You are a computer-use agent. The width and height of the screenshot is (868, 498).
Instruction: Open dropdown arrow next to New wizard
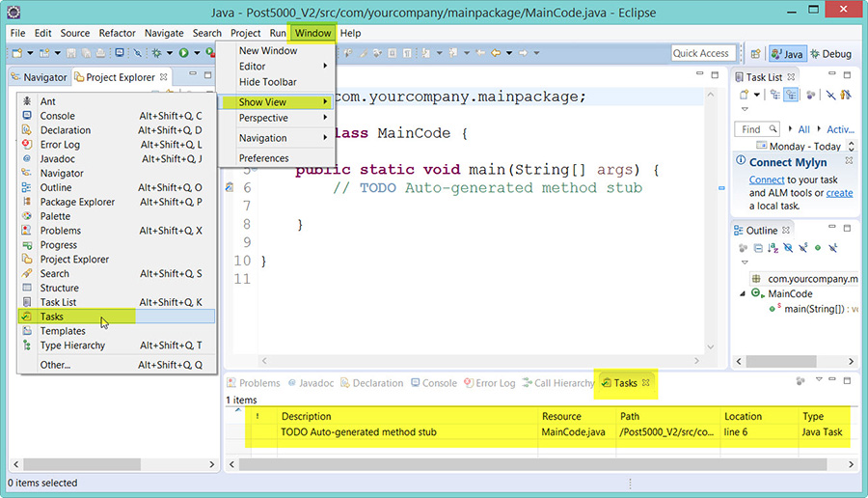[x=30, y=53]
